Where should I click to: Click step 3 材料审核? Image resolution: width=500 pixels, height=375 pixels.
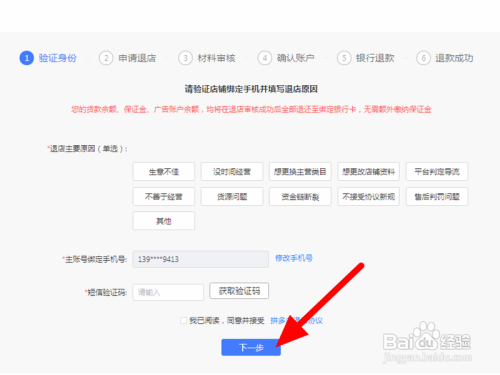[207, 58]
